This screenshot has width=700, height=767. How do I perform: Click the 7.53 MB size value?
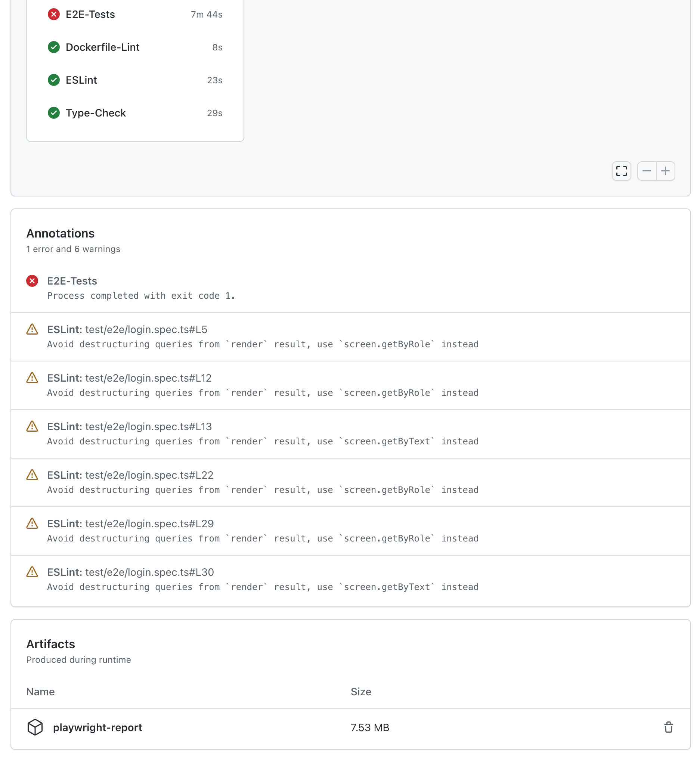pyautogui.click(x=369, y=727)
